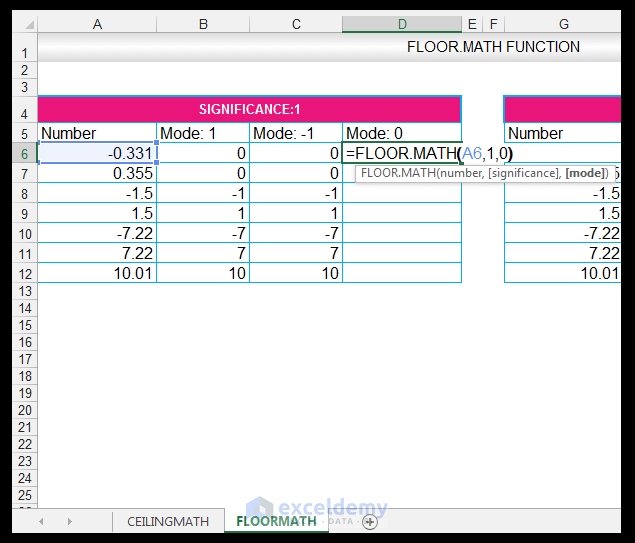Click the Select All corner triangle
The width and height of the screenshot is (635, 543).
pos(29,25)
